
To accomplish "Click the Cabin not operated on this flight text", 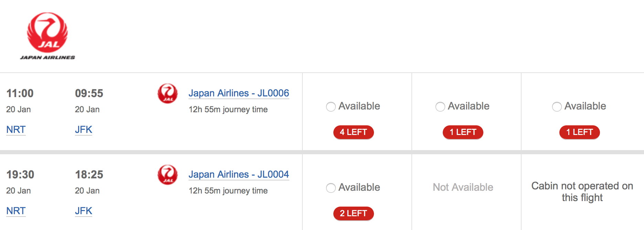I will point(582,192).
